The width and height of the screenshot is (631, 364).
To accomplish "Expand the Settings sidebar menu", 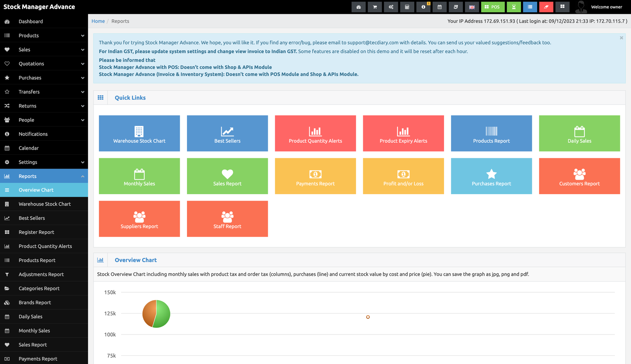I will 44,162.
